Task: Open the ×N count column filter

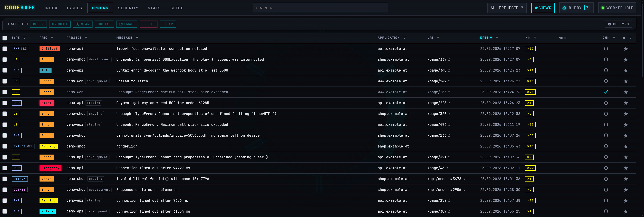Action: [x=535, y=38]
